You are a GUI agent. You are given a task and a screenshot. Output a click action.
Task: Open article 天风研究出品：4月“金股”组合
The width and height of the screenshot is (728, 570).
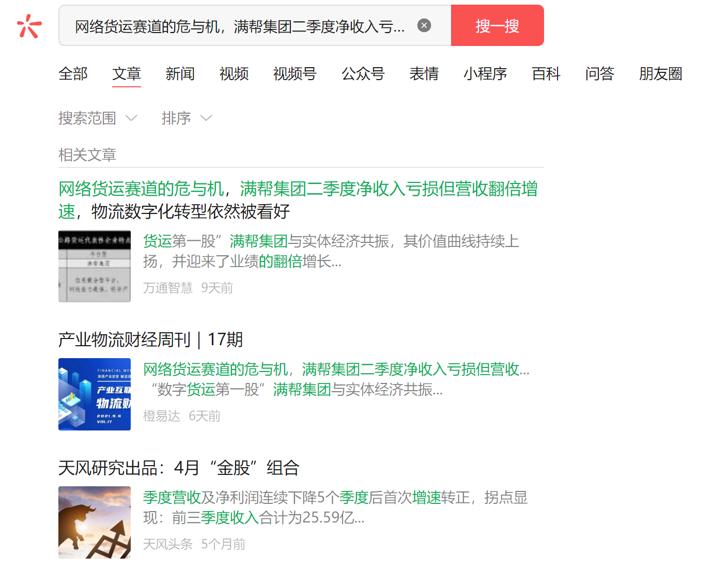pyautogui.click(x=179, y=468)
